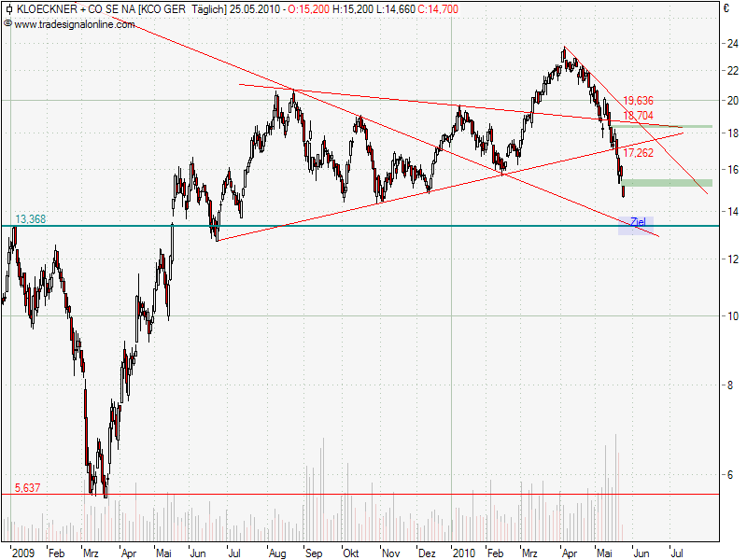Click the 13,368 horizontal support level label
Screen dimensions: 747x560
click(30, 219)
